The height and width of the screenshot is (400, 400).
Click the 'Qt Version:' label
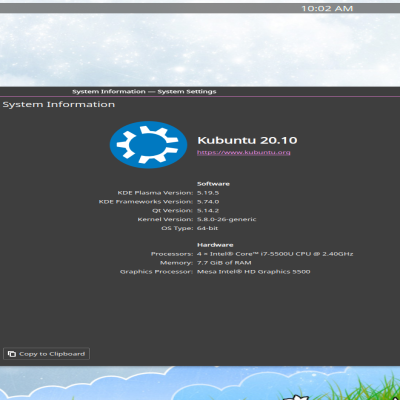point(173,211)
